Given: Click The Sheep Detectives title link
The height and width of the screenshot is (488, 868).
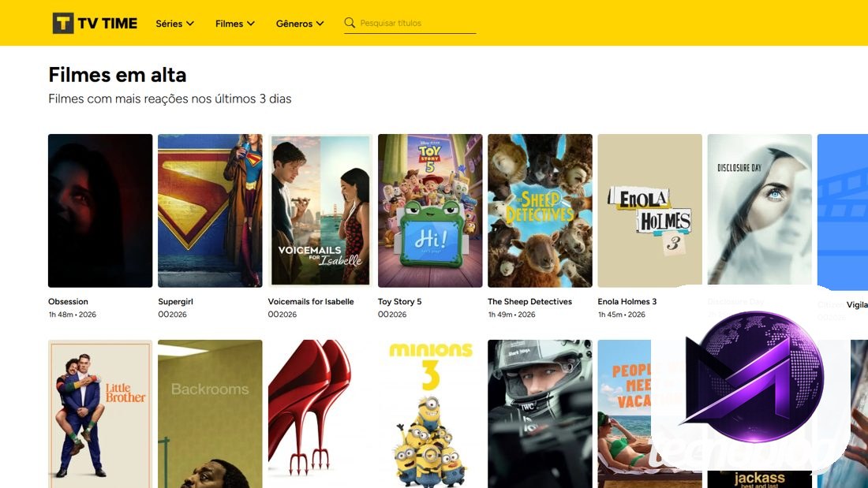Looking at the screenshot, I should [529, 301].
